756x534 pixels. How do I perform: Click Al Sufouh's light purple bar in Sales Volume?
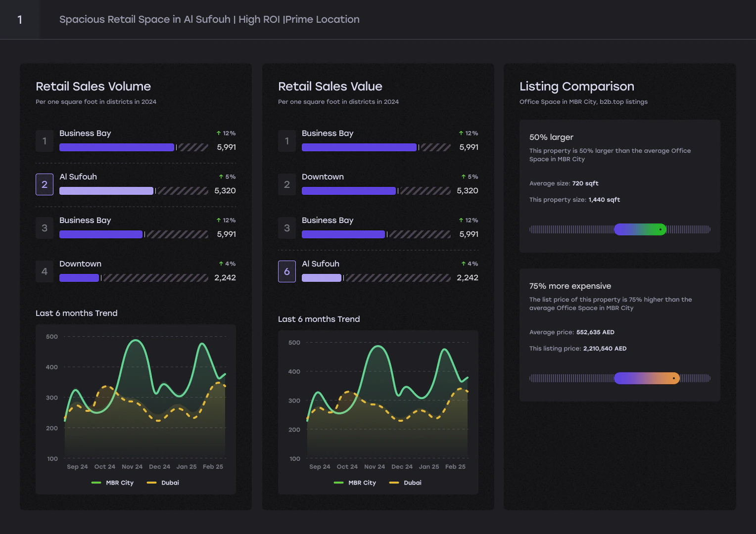106,191
